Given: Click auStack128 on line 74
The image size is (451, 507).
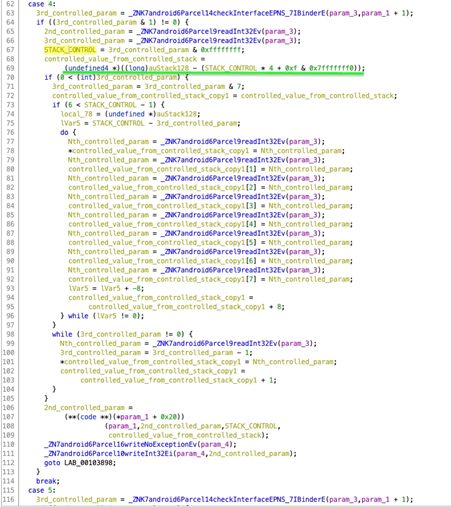Looking at the screenshot, I should (177, 114).
